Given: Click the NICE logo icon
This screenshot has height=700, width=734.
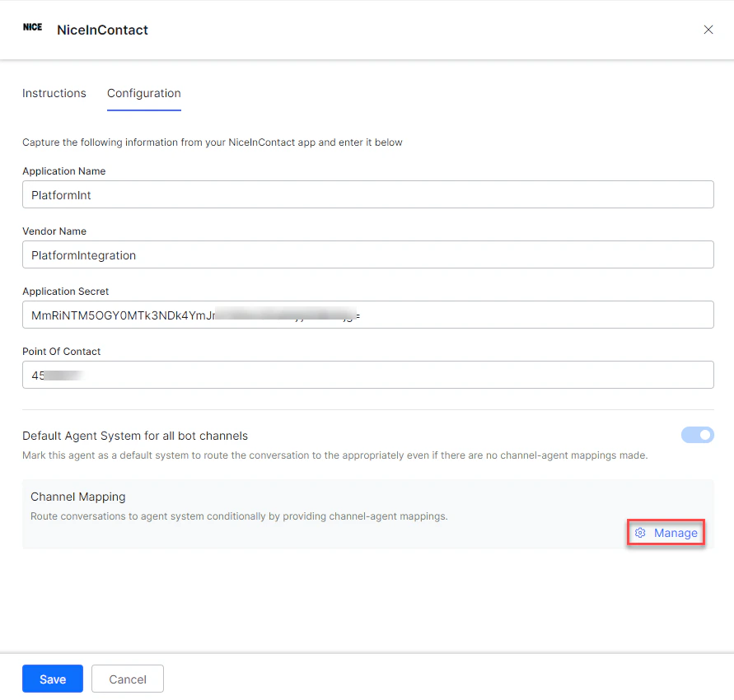Looking at the screenshot, I should [32, 27].
